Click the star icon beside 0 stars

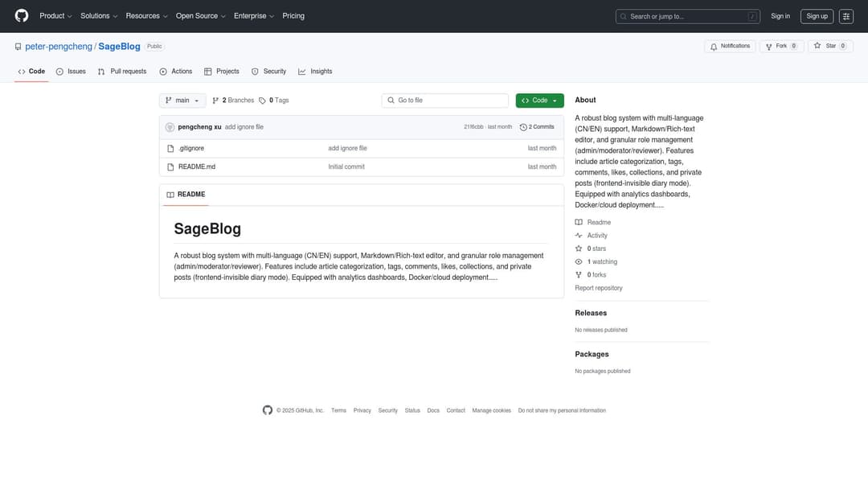coord(579,249)
